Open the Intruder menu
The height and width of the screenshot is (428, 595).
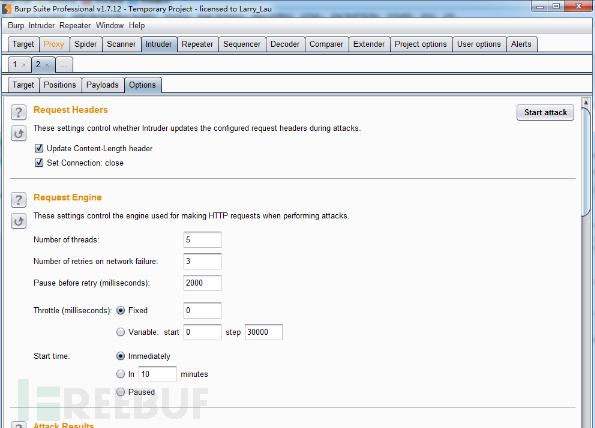pyautogui.click(x=41, y=25)
